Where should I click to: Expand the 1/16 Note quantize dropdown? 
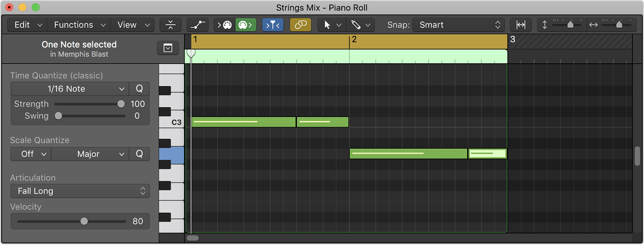click(70, 89)
